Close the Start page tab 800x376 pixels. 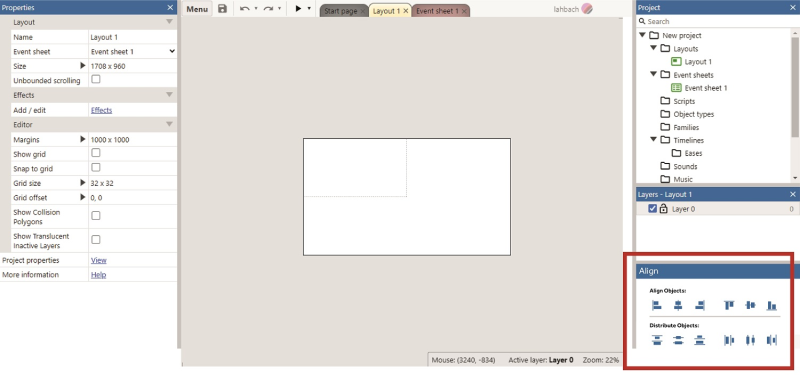(x=363, y=11)
